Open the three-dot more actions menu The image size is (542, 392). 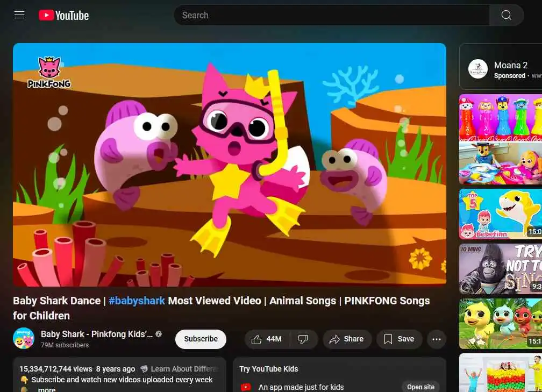point(437,339)
